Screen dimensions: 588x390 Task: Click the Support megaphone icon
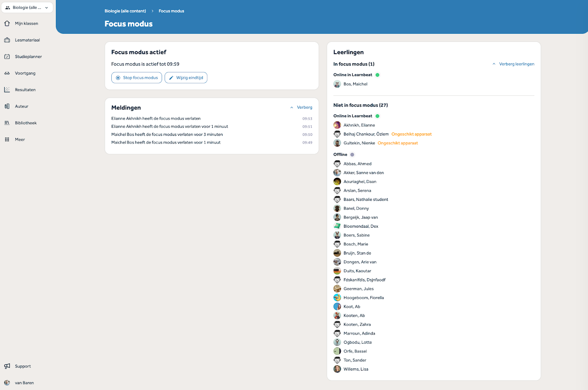click(x=7, y=366)
